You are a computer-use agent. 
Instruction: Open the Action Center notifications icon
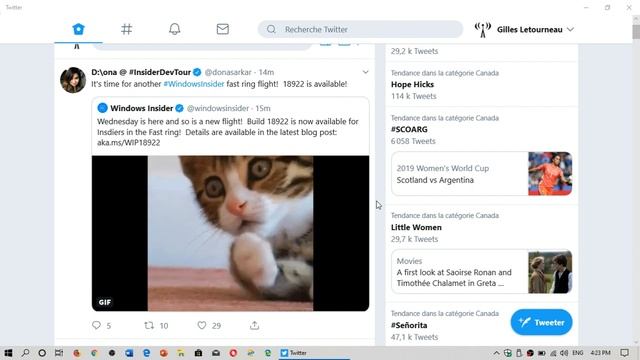(624, 353)
